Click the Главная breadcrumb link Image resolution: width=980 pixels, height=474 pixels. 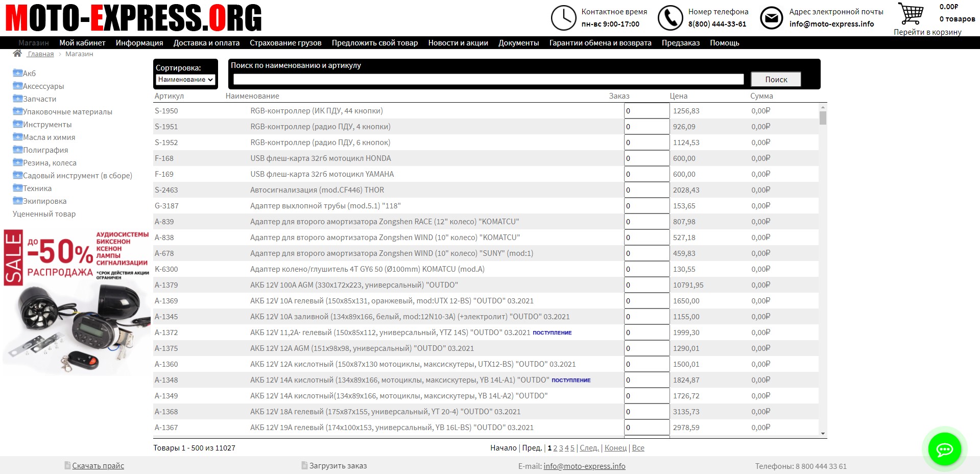tap(40, 54)
